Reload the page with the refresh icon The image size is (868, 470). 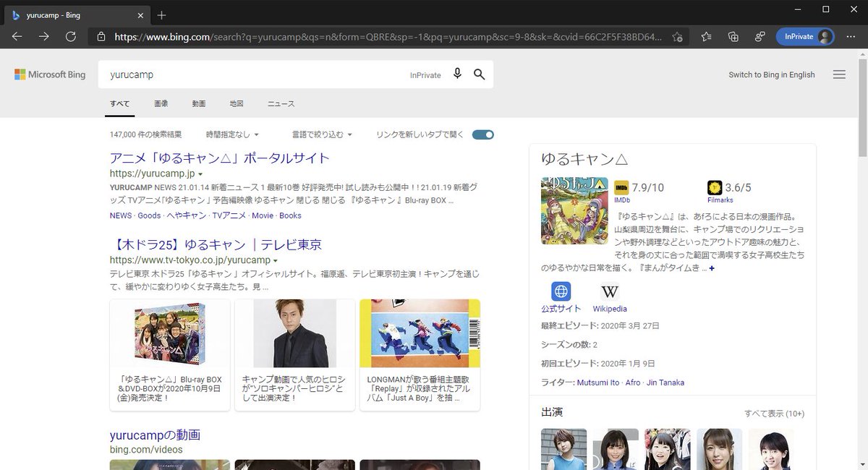coord(71,36)
